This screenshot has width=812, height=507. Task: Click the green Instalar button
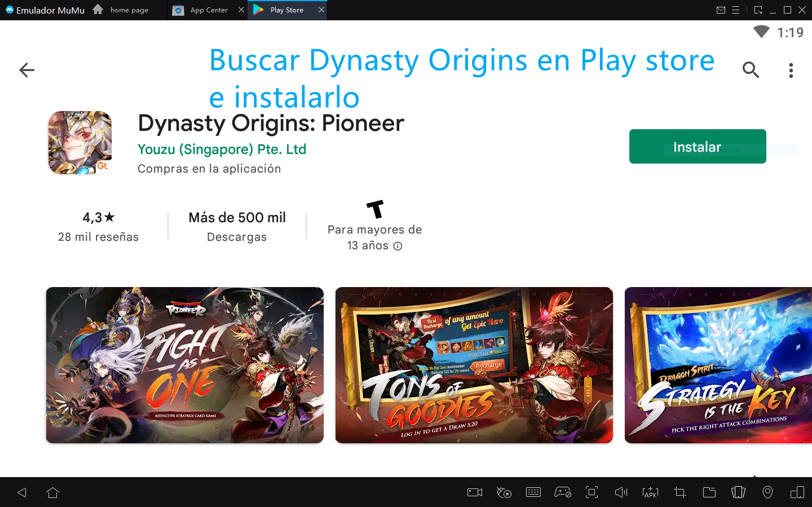coord(698,147)
